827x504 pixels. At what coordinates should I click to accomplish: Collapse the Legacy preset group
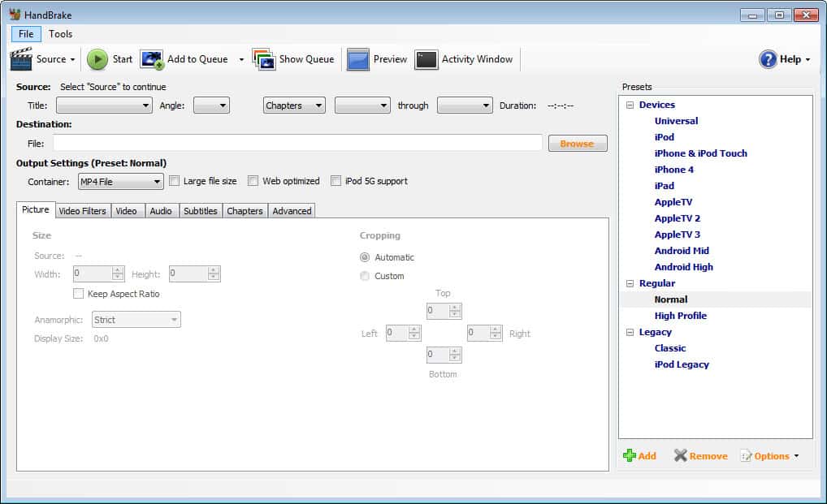pos(630,332)
